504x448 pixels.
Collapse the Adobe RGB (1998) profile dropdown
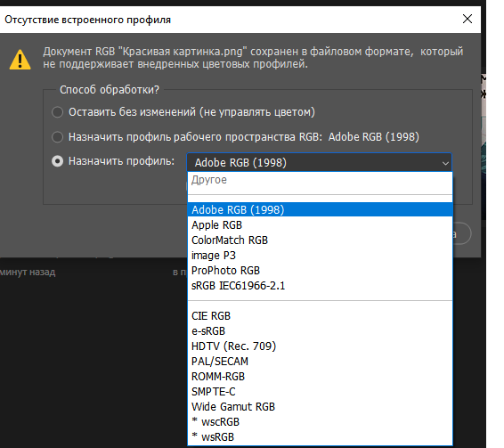pos(319,162)
